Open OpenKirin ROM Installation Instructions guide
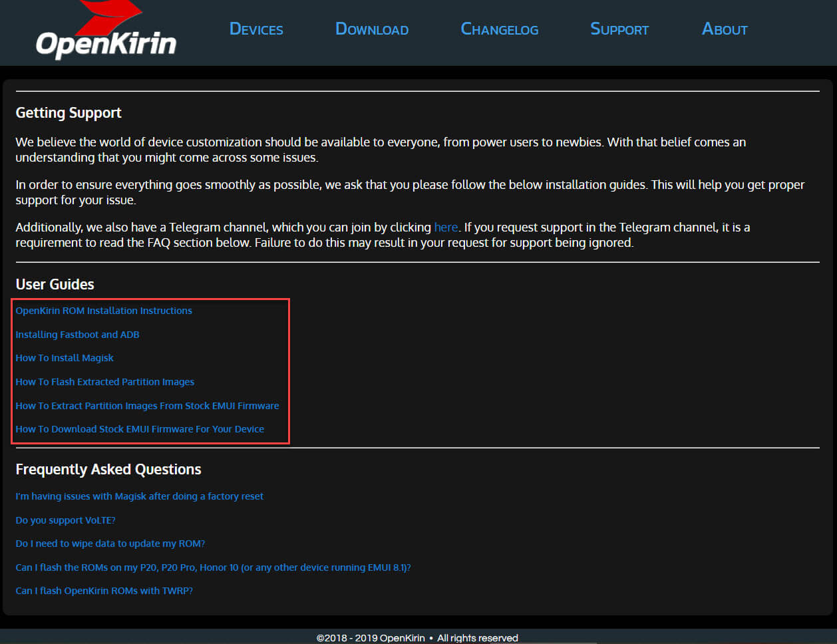The width and height of the screenshot is (837, 644). tap(104, 311)
